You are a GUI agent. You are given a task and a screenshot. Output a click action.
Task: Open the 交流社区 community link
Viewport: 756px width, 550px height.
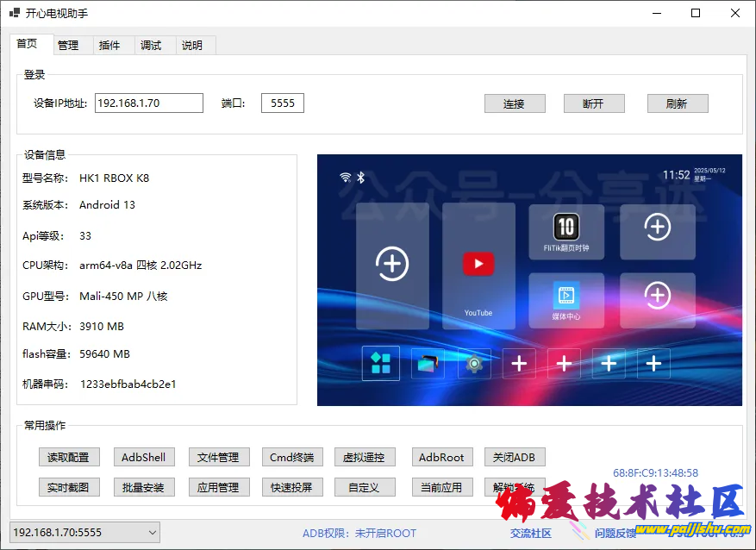(x=530, y=534)
